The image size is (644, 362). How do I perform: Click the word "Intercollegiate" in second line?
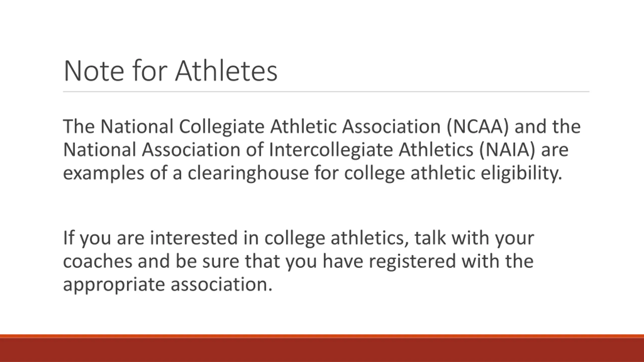click(x=331, y=150)
